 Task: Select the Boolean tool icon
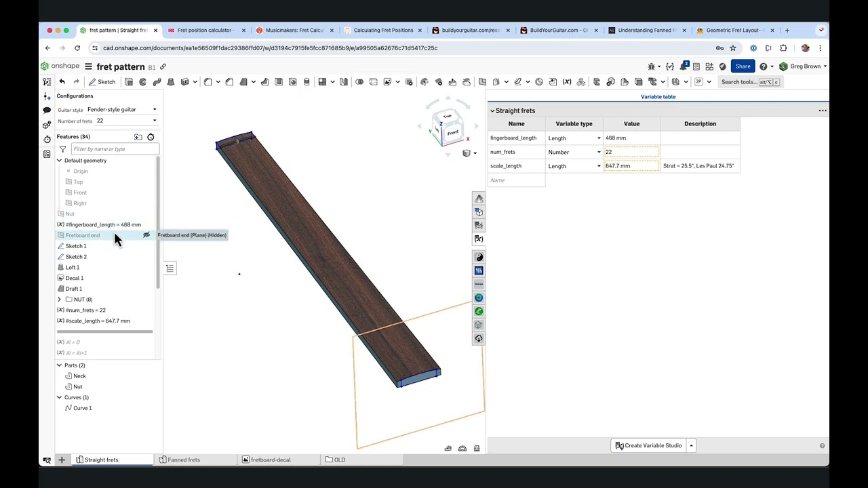pyautogui.click(x=359, y=82)
